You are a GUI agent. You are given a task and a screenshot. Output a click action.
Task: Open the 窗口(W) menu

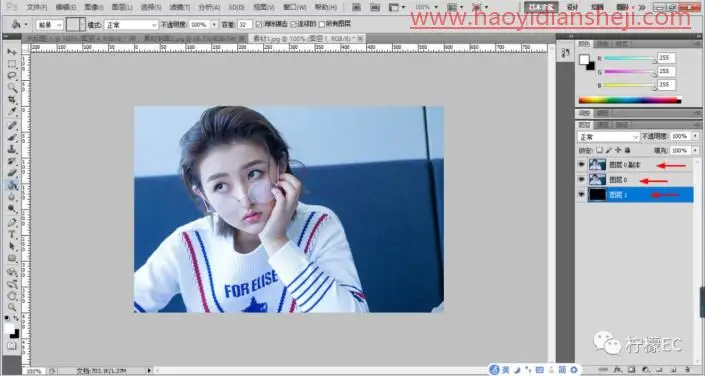(x=294, y=8)
